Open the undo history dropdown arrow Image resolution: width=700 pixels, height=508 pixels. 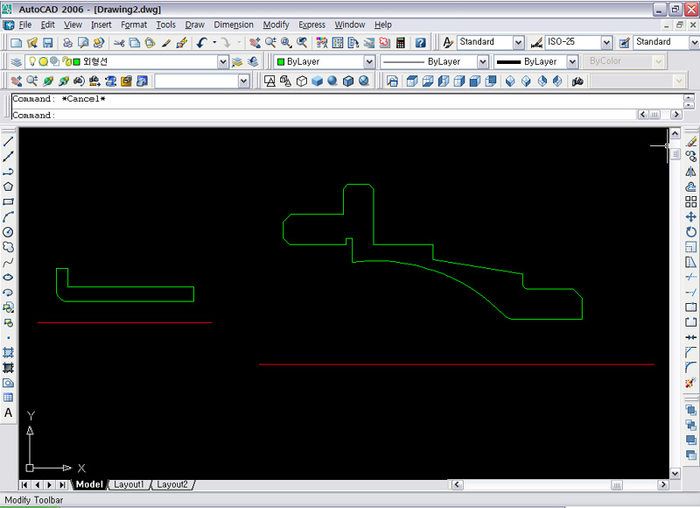(x=214, y=43)
